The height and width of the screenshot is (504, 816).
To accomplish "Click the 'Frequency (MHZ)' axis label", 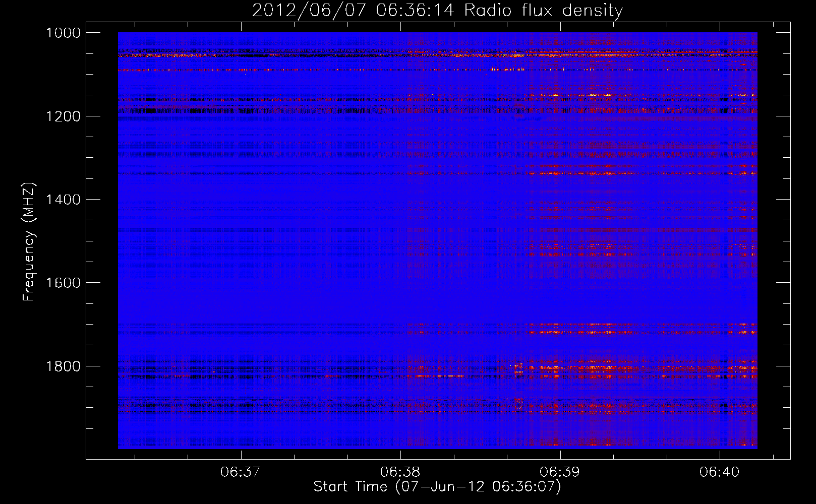I will click(x=29, y=242).
